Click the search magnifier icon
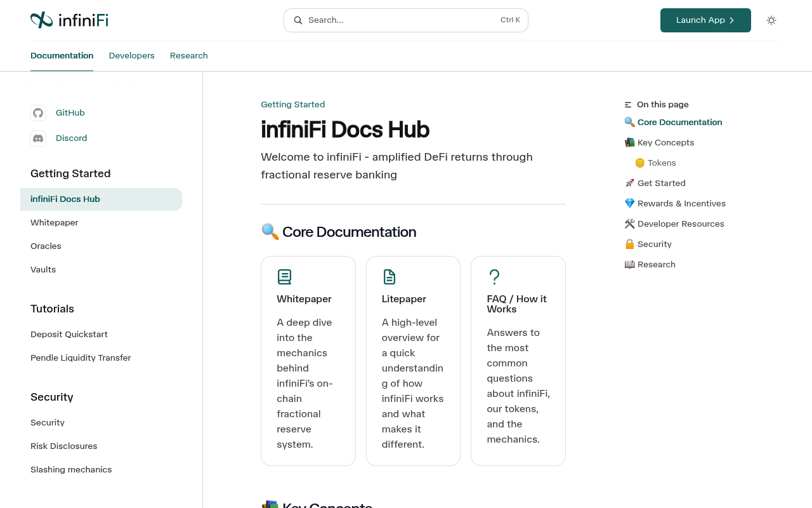812x508 pixels. point(298,20)
